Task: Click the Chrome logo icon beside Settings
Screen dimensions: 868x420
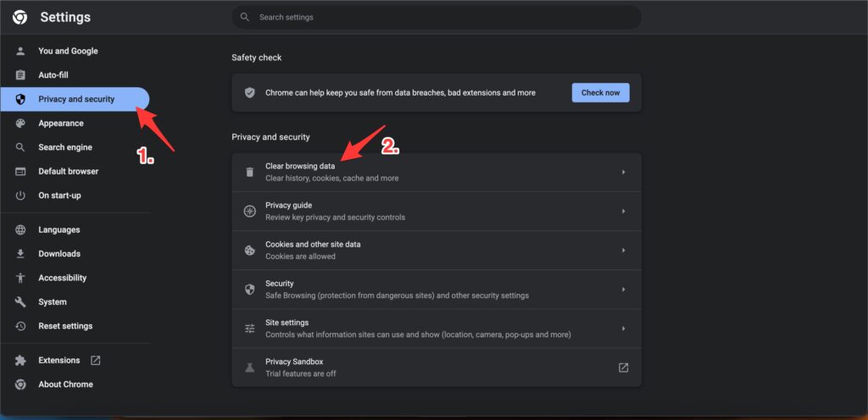Action: coord(19,17)
